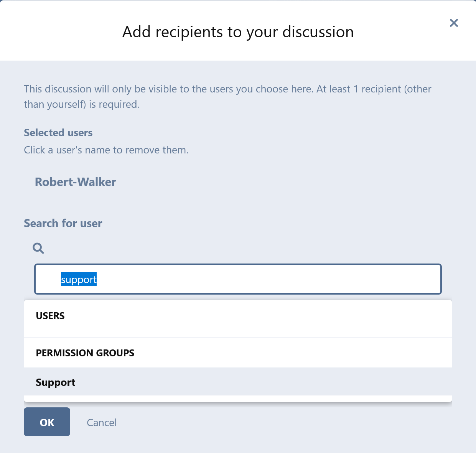Close the Add recipients dialog
476x453 pixels.
click(454, 23)
